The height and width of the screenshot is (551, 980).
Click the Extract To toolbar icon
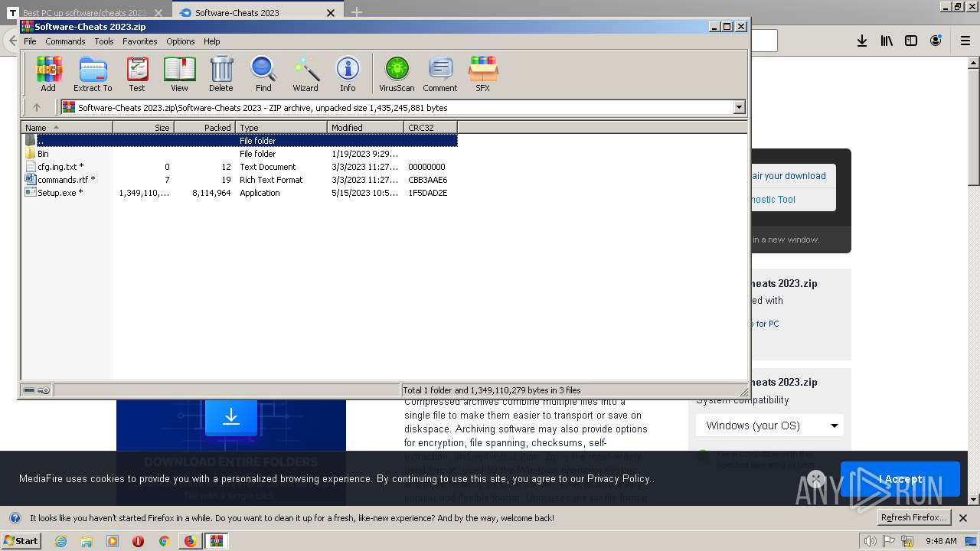pos(93,74)
